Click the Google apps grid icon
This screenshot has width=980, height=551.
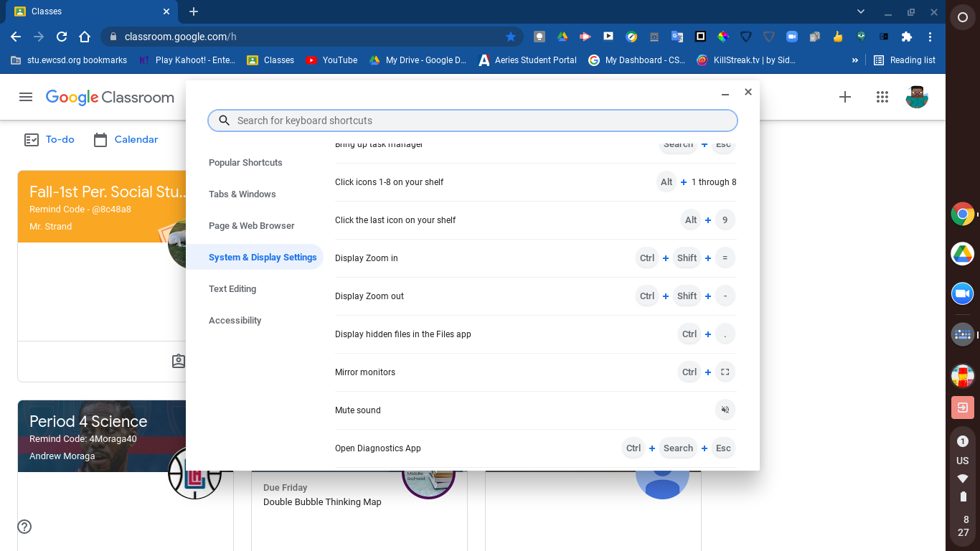pos(882,97)
